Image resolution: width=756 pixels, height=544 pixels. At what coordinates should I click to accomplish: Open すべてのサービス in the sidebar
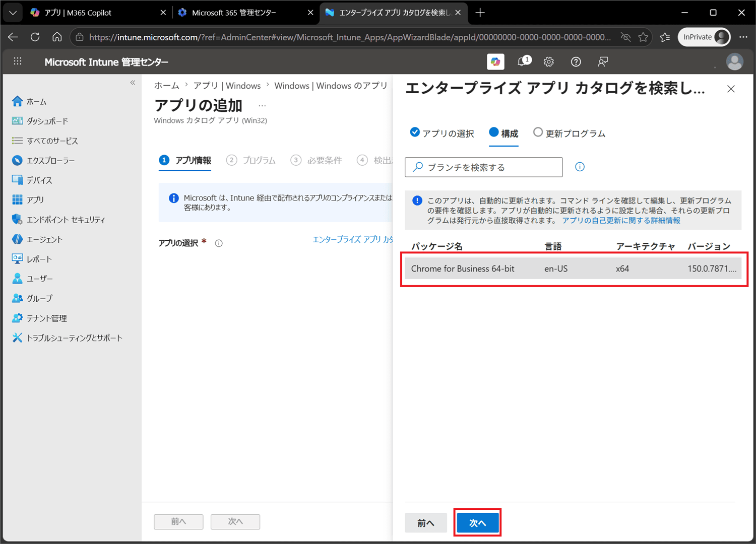click(x=45, y=141)
